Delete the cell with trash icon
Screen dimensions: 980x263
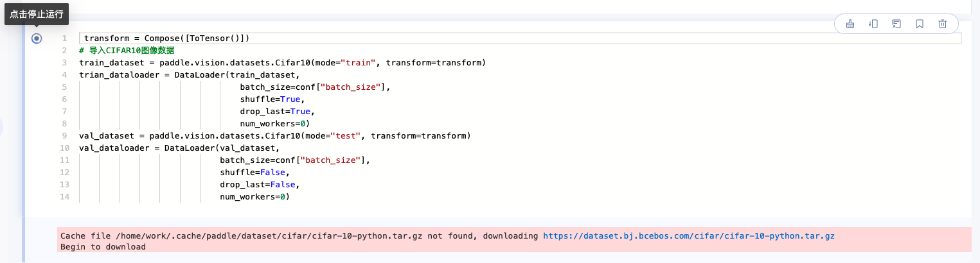(x=943, y=24)
